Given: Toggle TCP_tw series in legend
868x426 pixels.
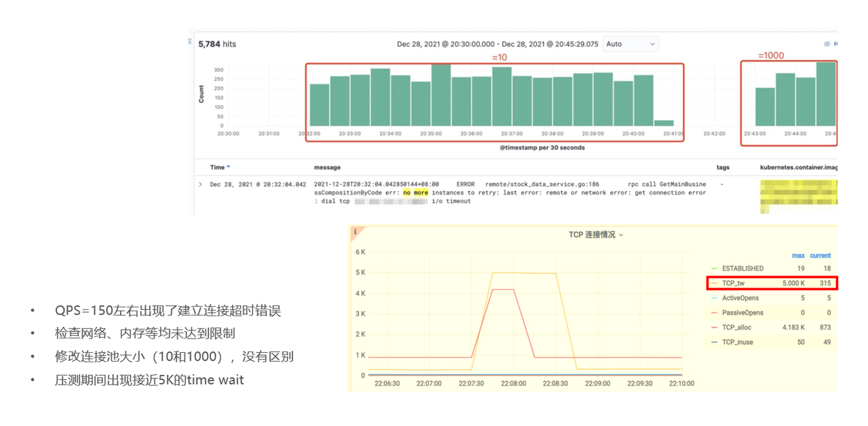Looking at the screenshot, I should pos(733,283).
